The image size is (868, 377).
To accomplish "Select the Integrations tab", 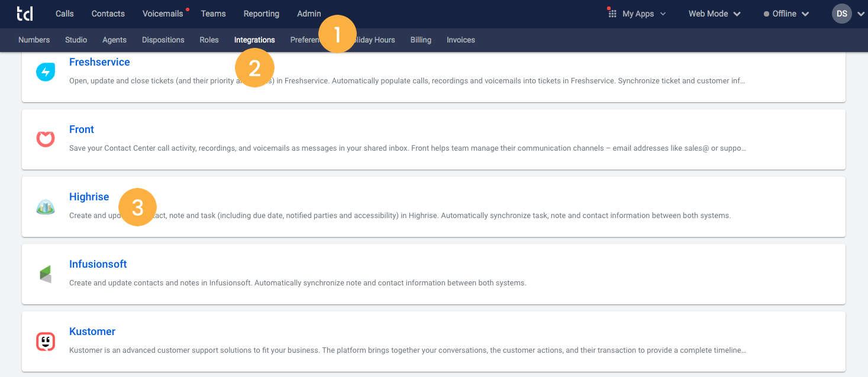I will coord(254,40).
